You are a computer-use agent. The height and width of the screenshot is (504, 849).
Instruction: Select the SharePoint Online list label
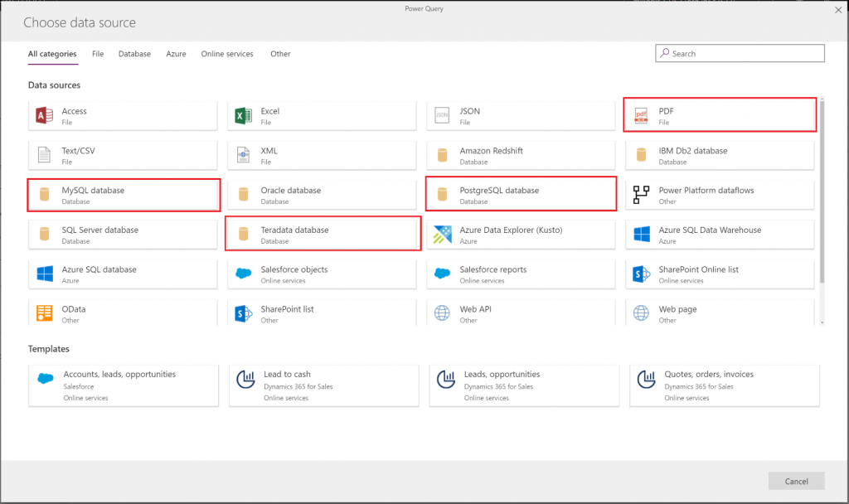click(x=698, y=269)
